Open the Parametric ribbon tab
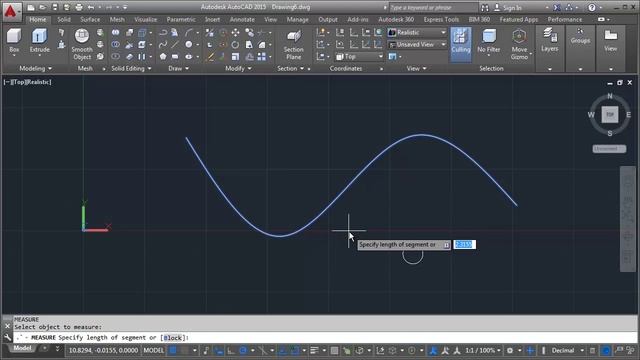Image resolution: width=640 pixels, height=360 pixels. 181,19
